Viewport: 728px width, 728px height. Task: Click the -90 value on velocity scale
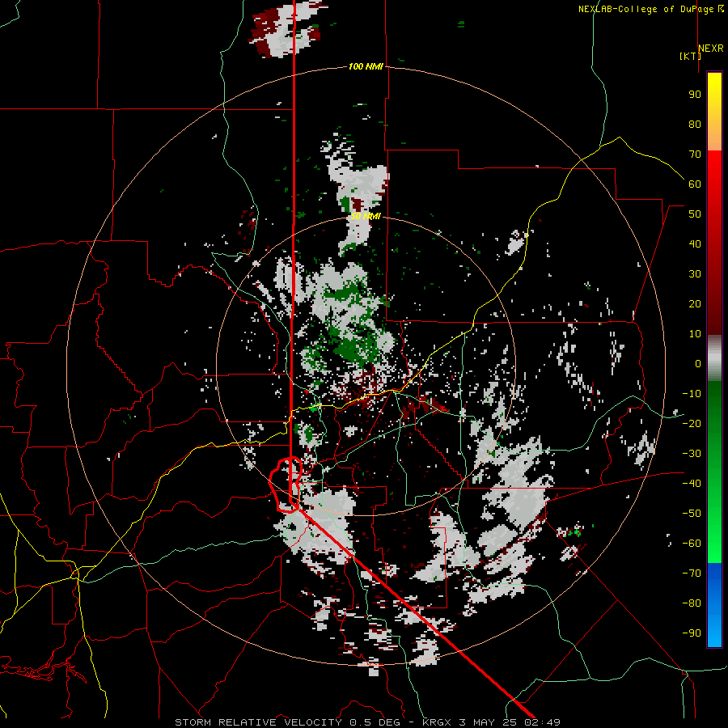tap(692, 633)
